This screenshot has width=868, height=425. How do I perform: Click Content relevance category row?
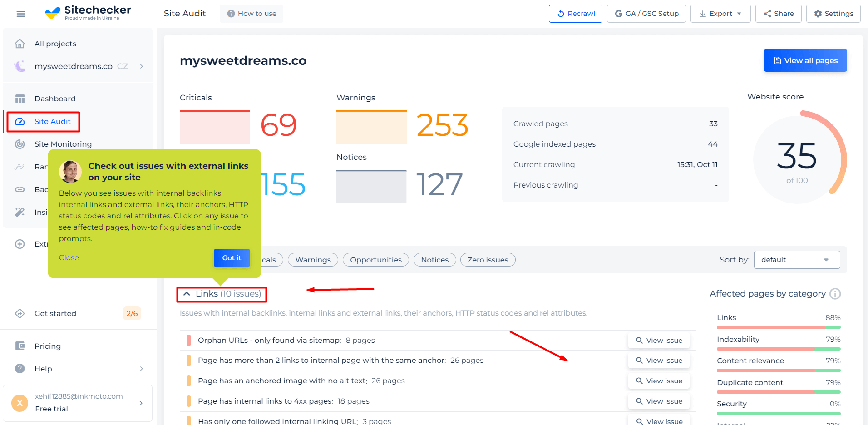779,364
